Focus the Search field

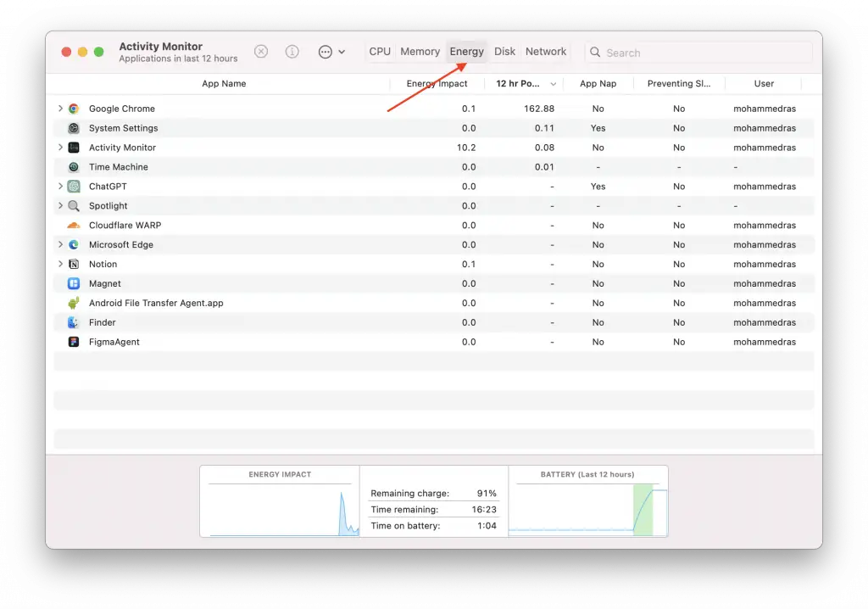click(698, 53)
